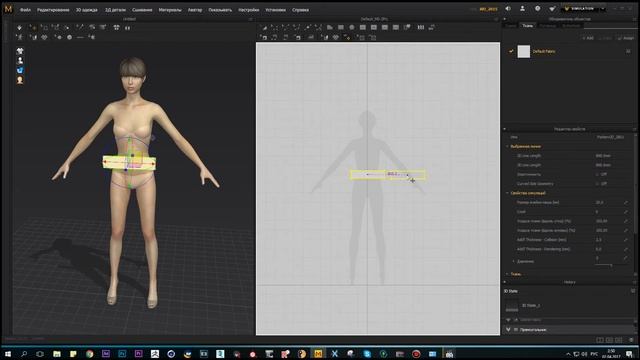Click edit pencil beside Add'l Thickness Collision
The height and width of the screenshot is (360, 640).
point(626,240)
